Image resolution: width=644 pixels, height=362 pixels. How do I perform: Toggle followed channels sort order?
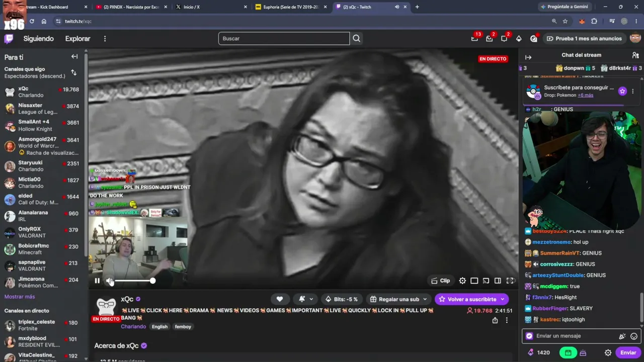click(73, 72)
